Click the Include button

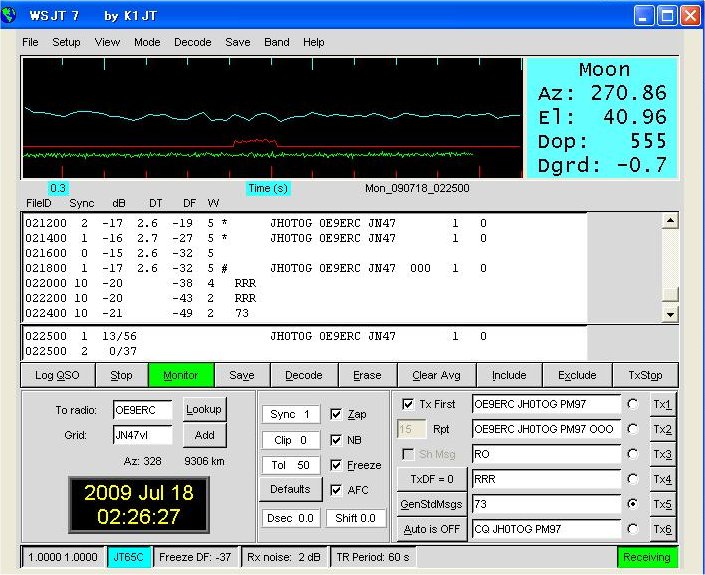tap(509, 375)
